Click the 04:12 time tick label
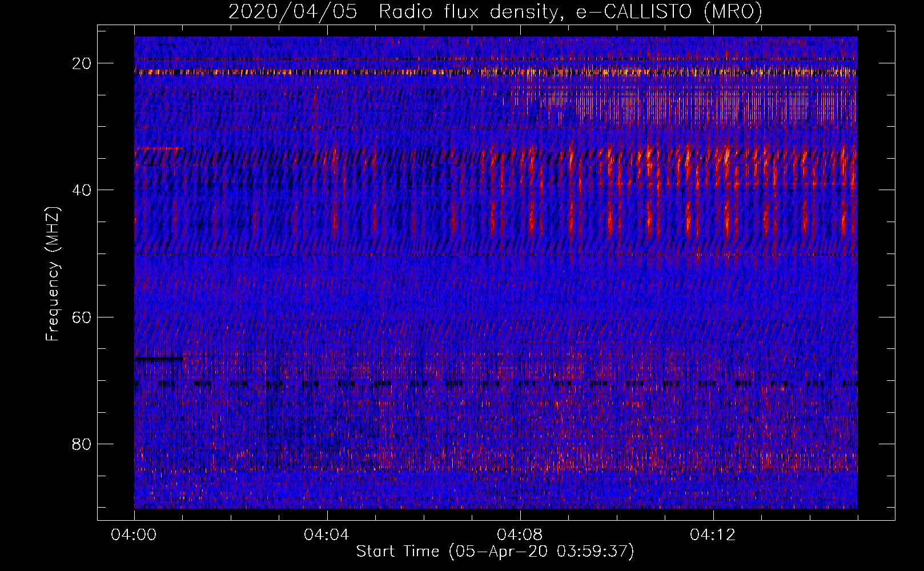This screenshot has width=924, height=571. [713, 535]
